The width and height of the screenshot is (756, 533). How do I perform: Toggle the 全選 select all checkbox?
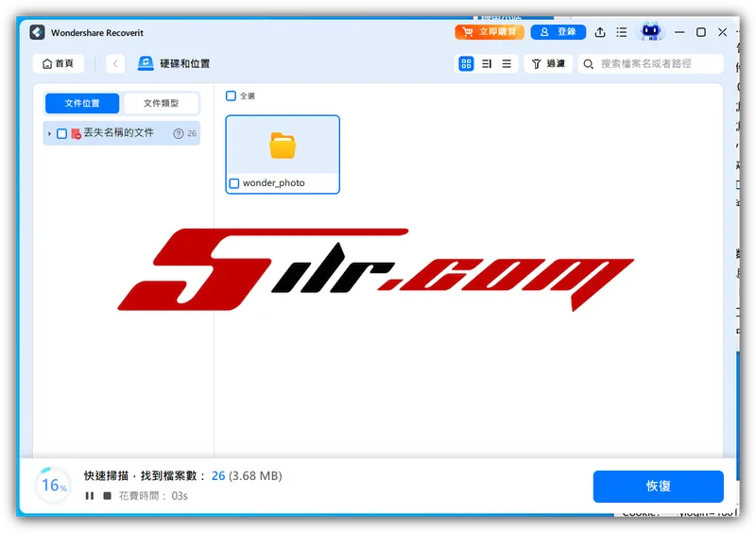(231, 96)
